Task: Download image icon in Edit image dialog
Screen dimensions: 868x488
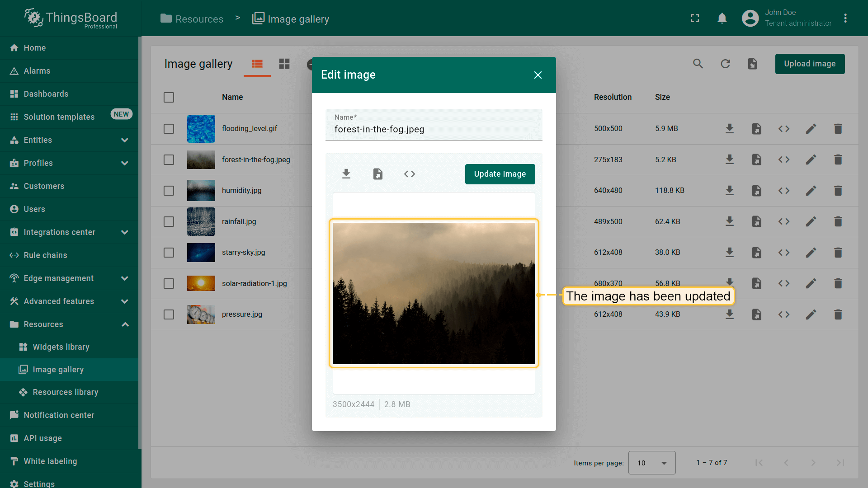Action: (346, 174)
